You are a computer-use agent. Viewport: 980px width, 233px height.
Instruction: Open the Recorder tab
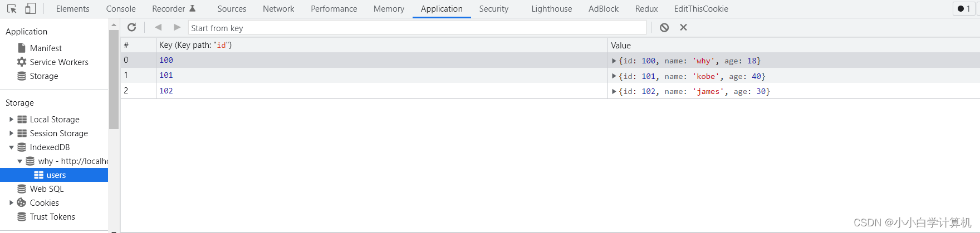174,9
